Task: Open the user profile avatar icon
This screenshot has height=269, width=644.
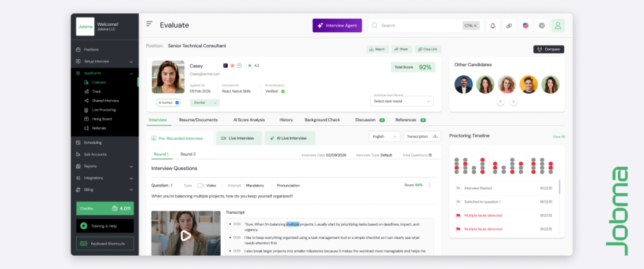Action: 558,25
